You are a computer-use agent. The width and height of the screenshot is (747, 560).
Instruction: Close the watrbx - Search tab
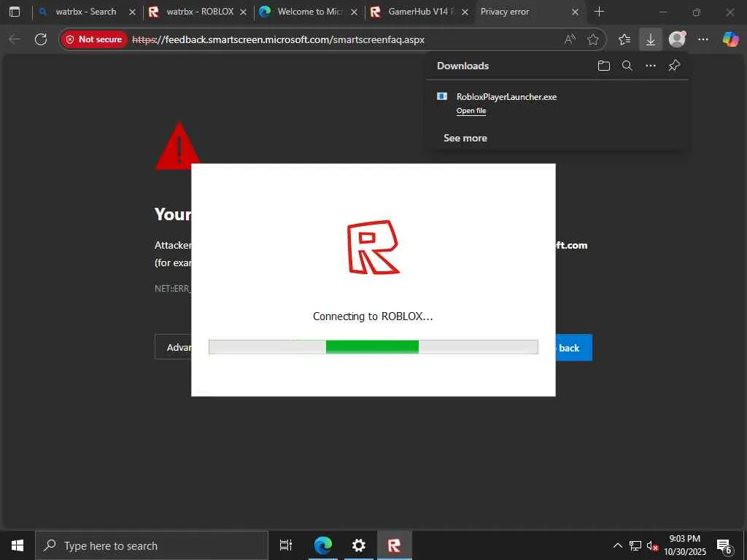(132, 12)
